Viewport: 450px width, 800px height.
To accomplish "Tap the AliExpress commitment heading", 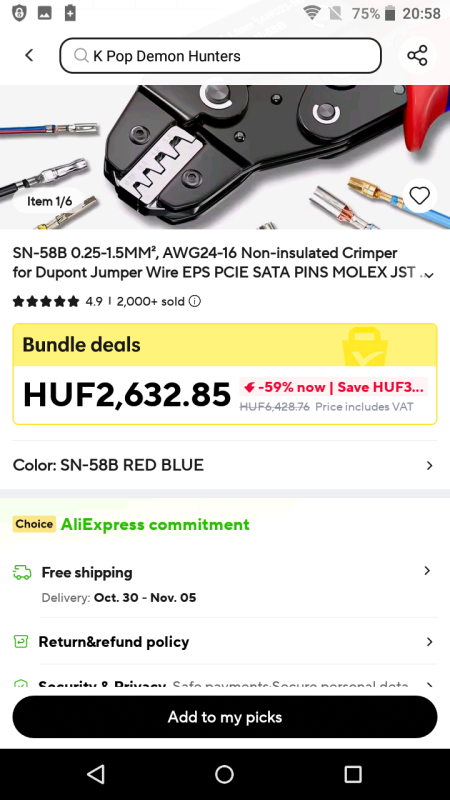I will pos(155,524).
